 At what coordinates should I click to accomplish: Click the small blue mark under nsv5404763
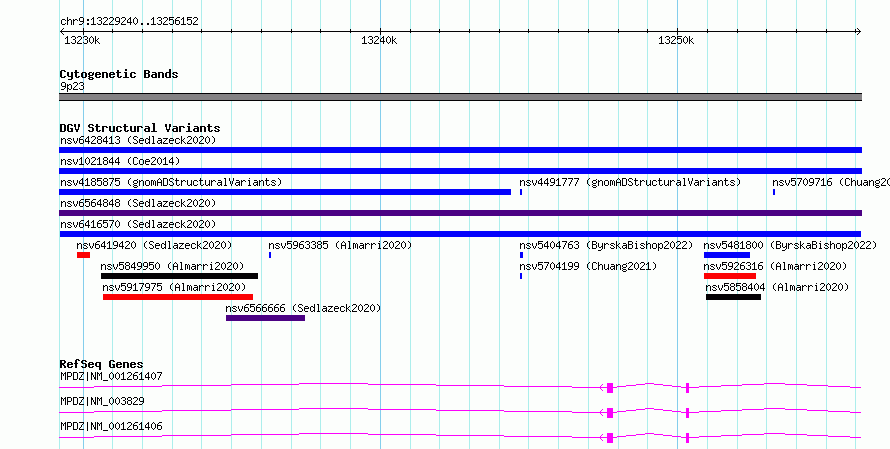(x=522, y=255)
